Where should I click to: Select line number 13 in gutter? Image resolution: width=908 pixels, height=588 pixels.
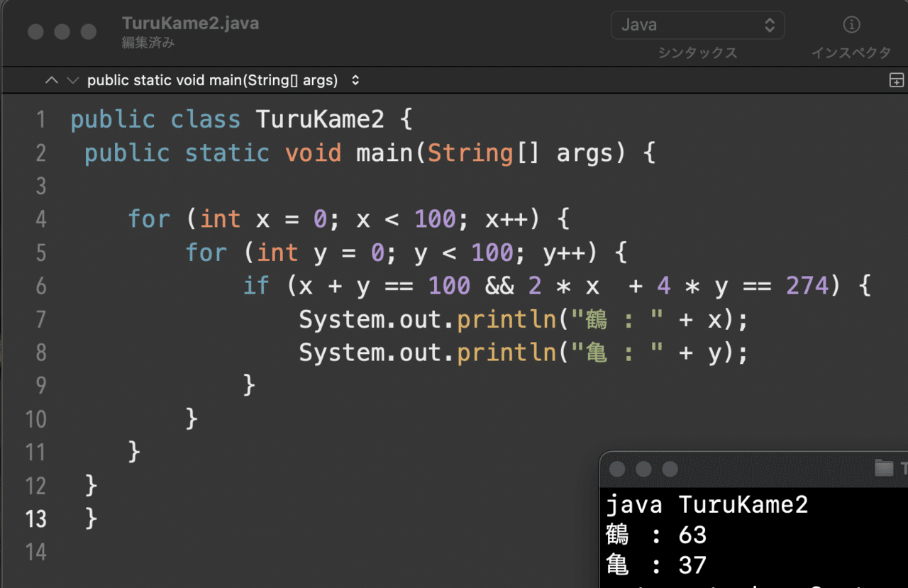tap(35, 519)
